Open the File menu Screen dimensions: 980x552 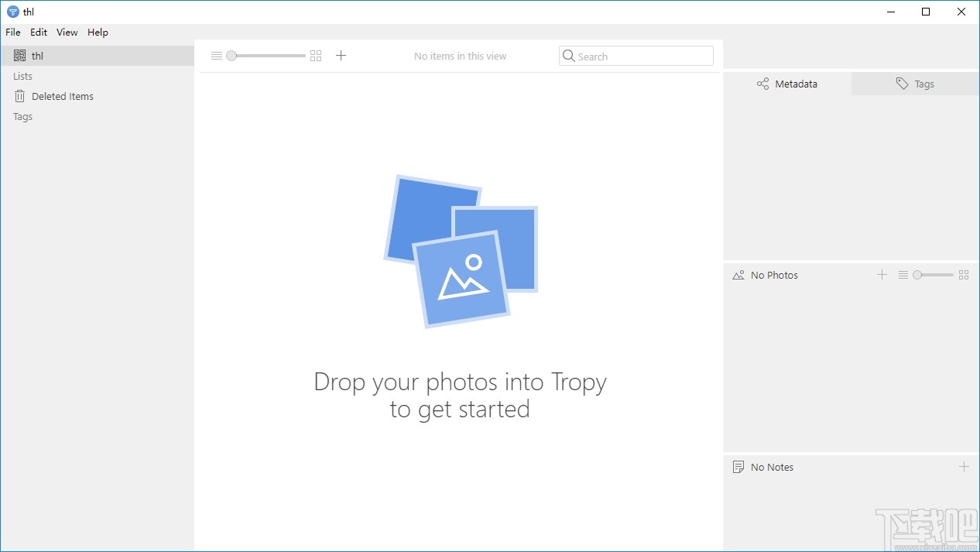(x=12, y=32)
